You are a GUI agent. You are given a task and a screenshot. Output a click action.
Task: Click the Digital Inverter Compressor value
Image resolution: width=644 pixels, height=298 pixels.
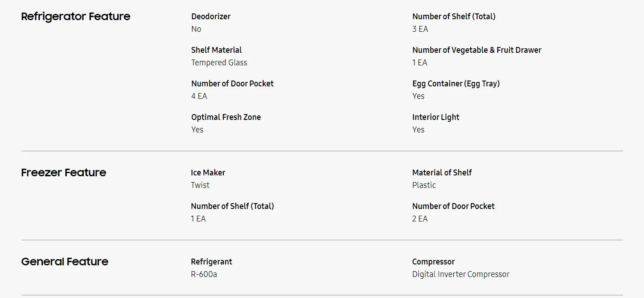tap(461, 274)
